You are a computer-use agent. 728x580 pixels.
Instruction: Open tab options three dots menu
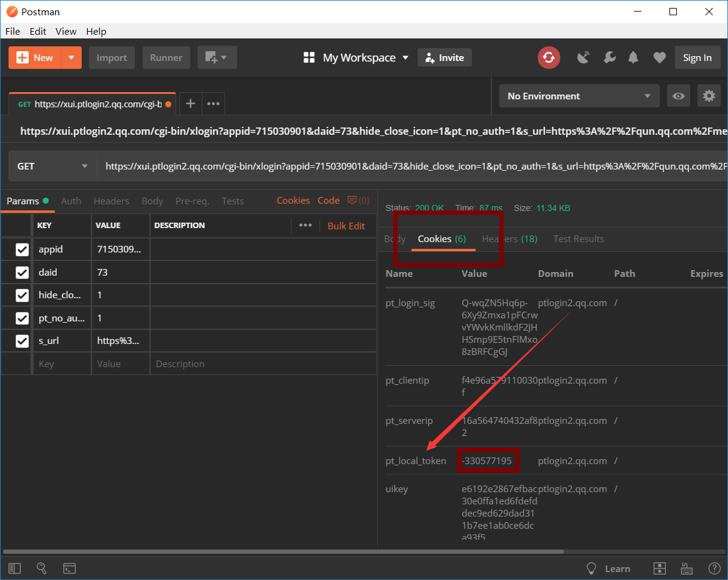point(213,104)
